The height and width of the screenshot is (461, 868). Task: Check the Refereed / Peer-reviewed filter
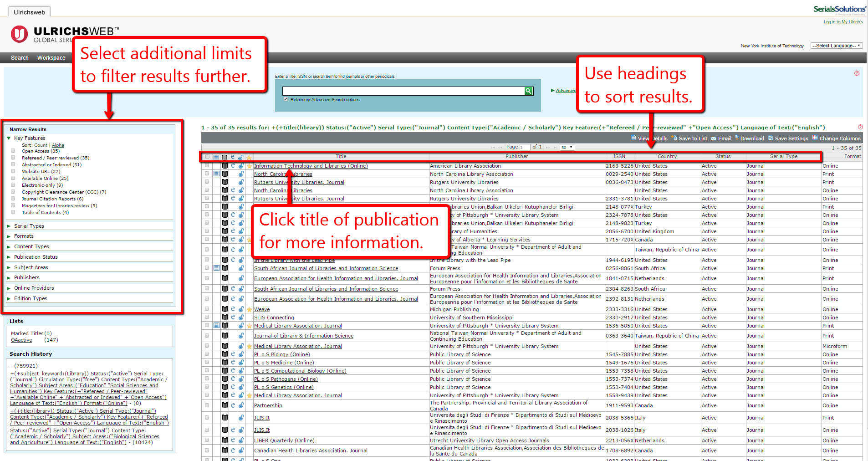pos(13,158)
